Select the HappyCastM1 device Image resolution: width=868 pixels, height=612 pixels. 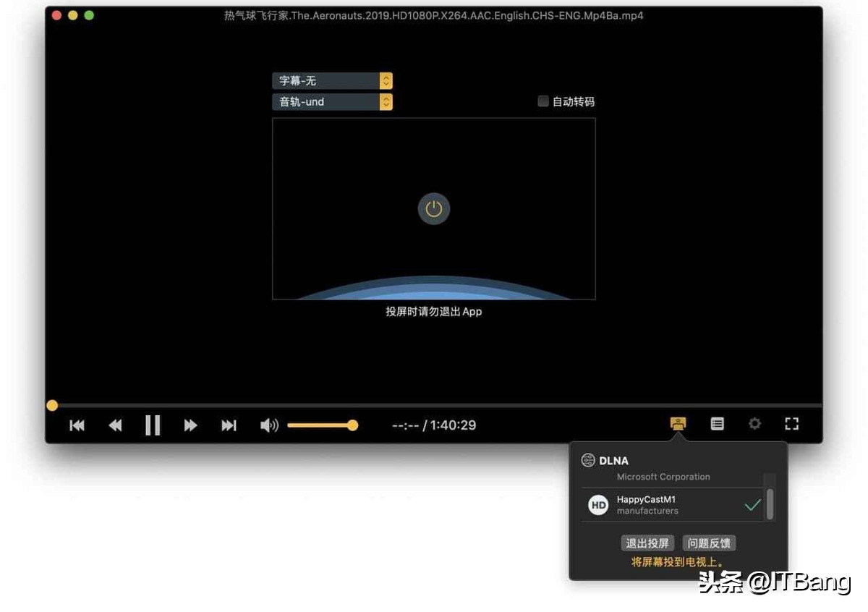[673, 505]
